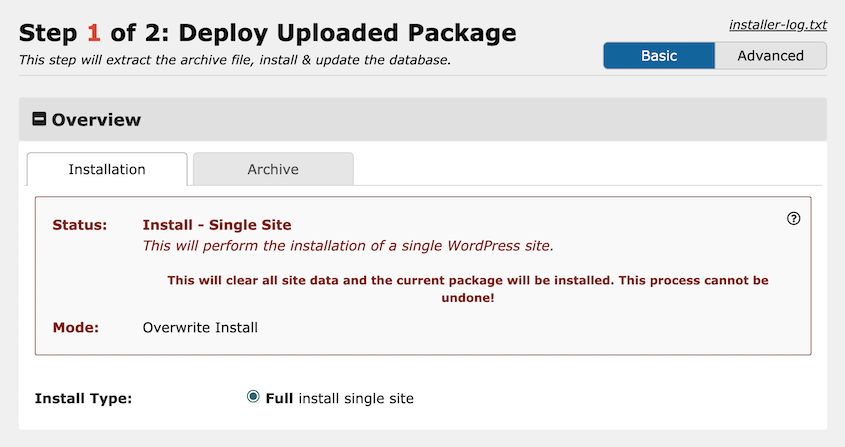This screenshot has width=845, height=447.
Task: Collapse the Overview section minus icon
Action: coord(40,120)
